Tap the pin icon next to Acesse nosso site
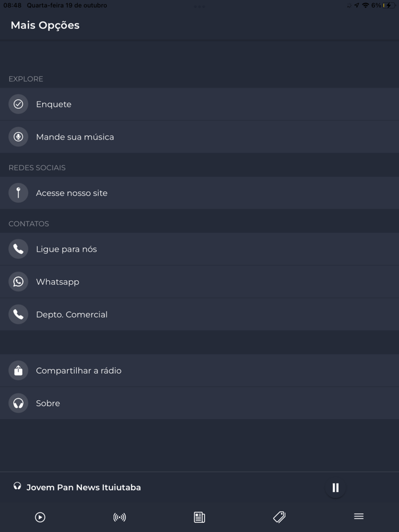Viewport: 399px width, 532px height. [x=18, y=193]
